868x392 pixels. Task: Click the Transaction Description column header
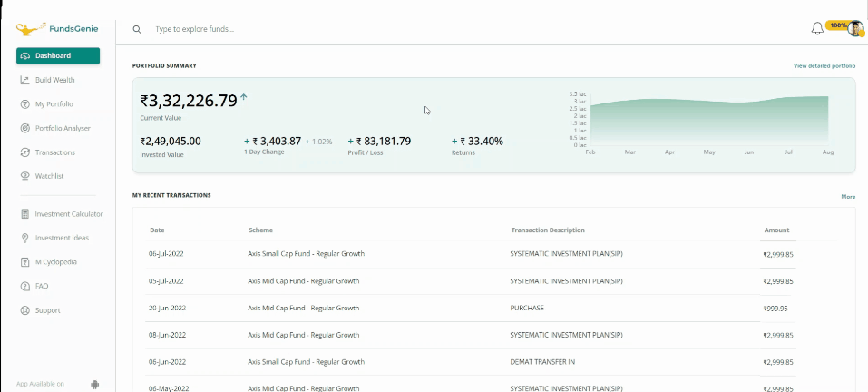click(548, 230)
